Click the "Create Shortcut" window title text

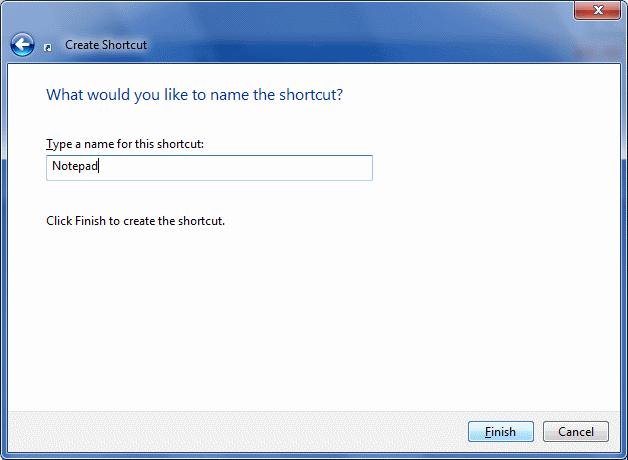[106, 45]
